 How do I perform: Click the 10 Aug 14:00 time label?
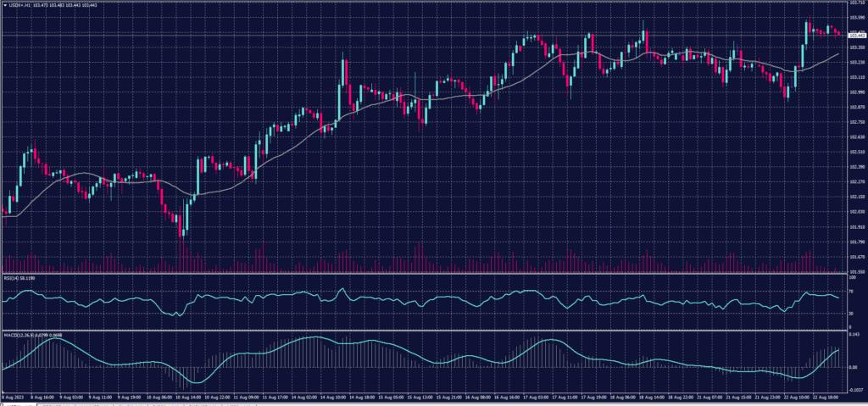coord(189,396)
